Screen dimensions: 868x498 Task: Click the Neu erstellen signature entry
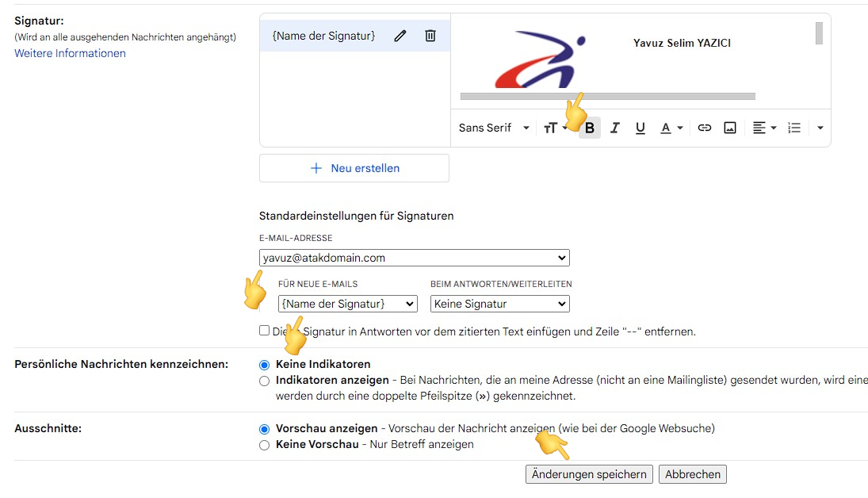click(x=354, y=167)
